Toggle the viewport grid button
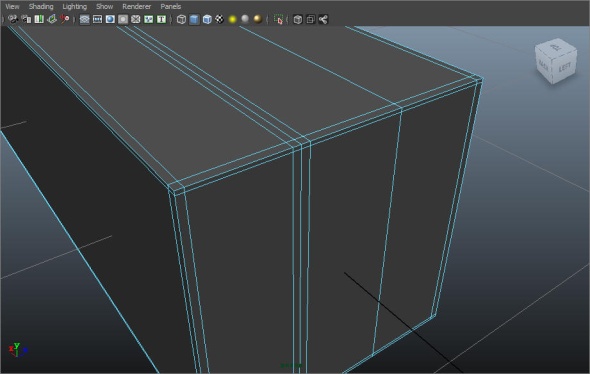The width and height of the screenshot is (590, 374). (85, 19)
